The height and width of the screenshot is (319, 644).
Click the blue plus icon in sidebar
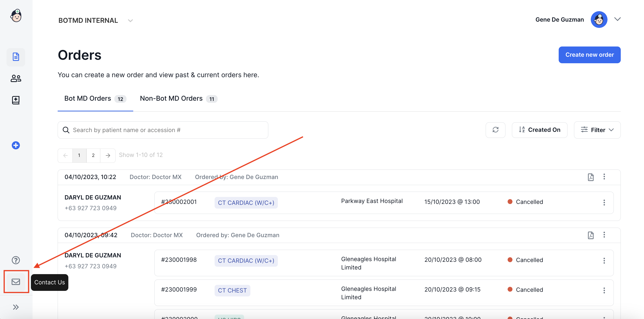16,145
